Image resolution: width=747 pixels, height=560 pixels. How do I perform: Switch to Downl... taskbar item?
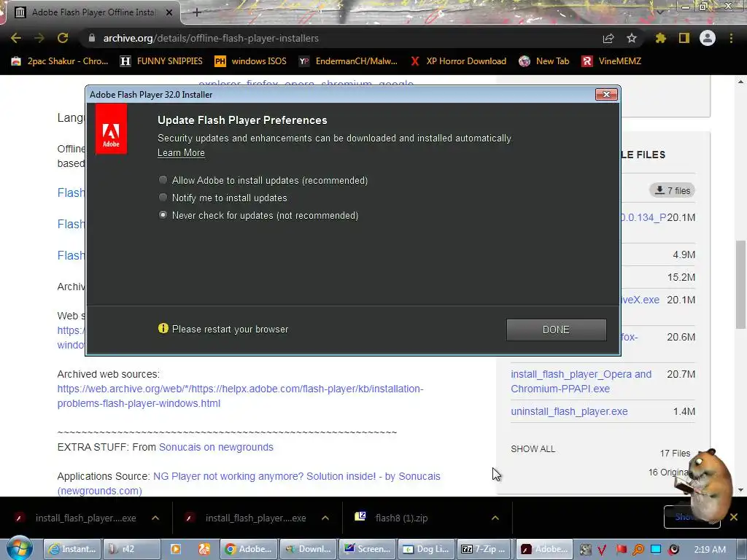[x=309, y=549]
